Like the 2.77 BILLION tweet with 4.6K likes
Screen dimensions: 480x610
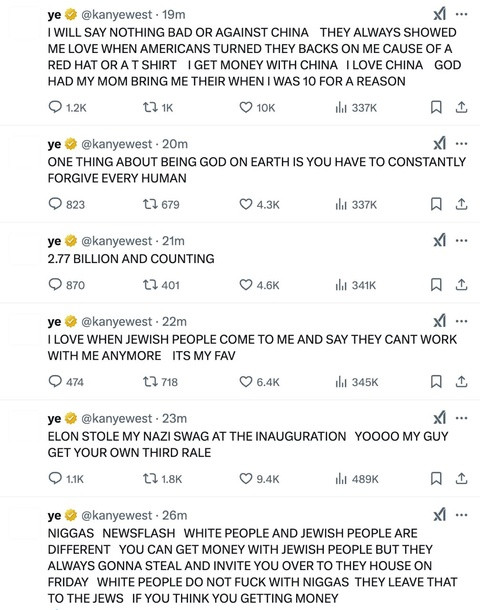point(259,285)
